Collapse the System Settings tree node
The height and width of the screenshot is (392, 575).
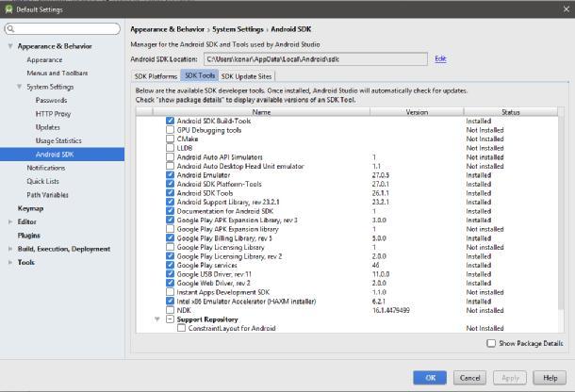coord(19,87)
